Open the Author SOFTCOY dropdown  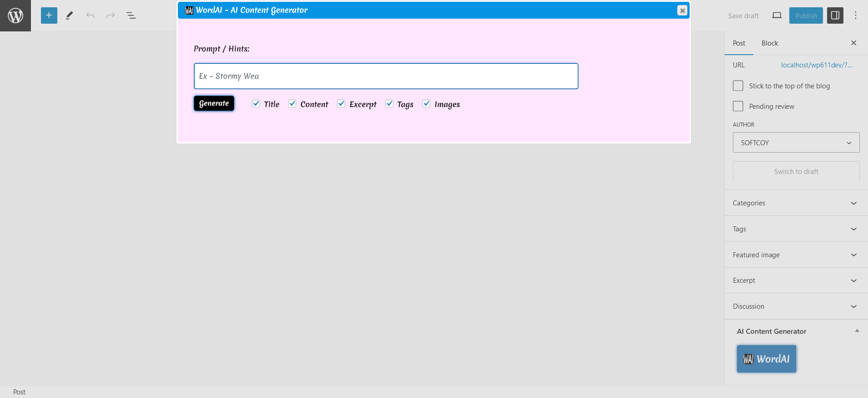click(x=796, y=143)
